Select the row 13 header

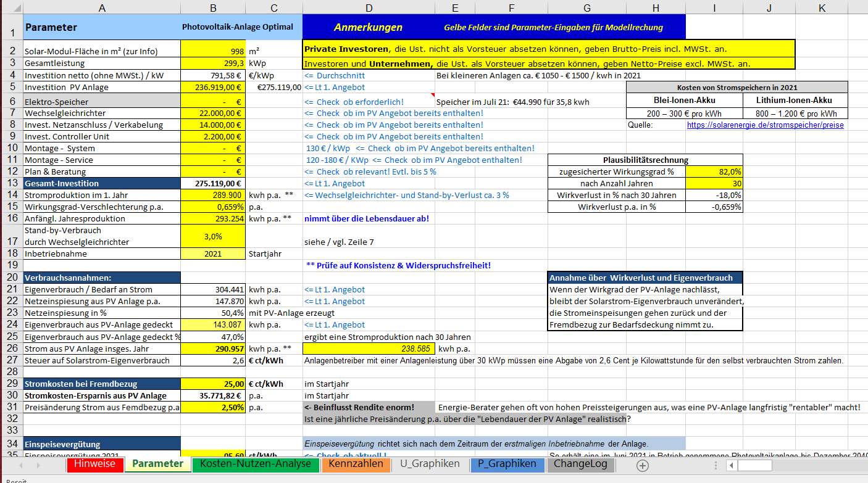(x=11, y=183)
